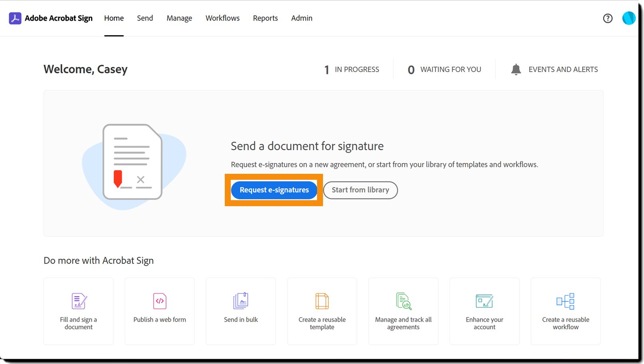Choose the Send in bulk icon
Image resolution: width=644 pixels, height=364 pixels.
[x=241, y=301]
